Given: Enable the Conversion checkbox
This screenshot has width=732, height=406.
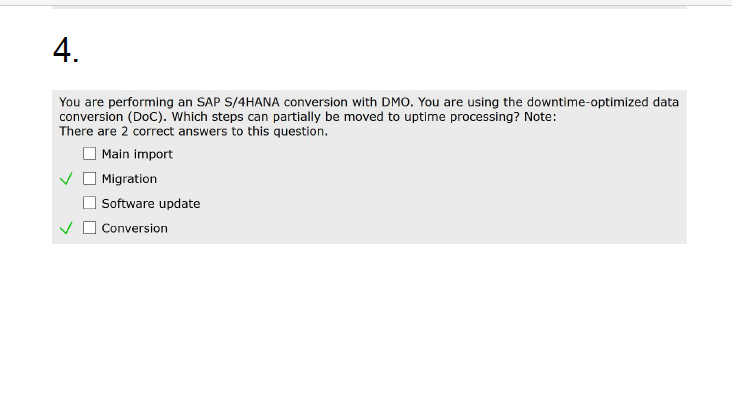Looking at the screenshot, I should coord(90,228).
